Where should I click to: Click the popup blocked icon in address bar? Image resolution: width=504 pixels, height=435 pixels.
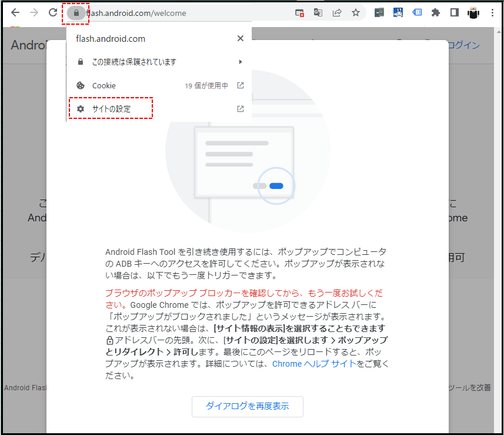coord(299,13)
